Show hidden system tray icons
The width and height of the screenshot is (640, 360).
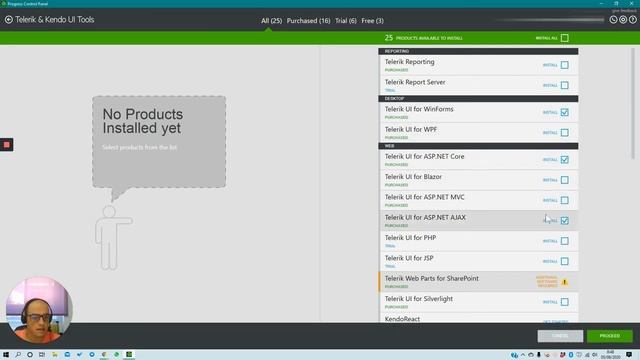click(x=522, y=355)
